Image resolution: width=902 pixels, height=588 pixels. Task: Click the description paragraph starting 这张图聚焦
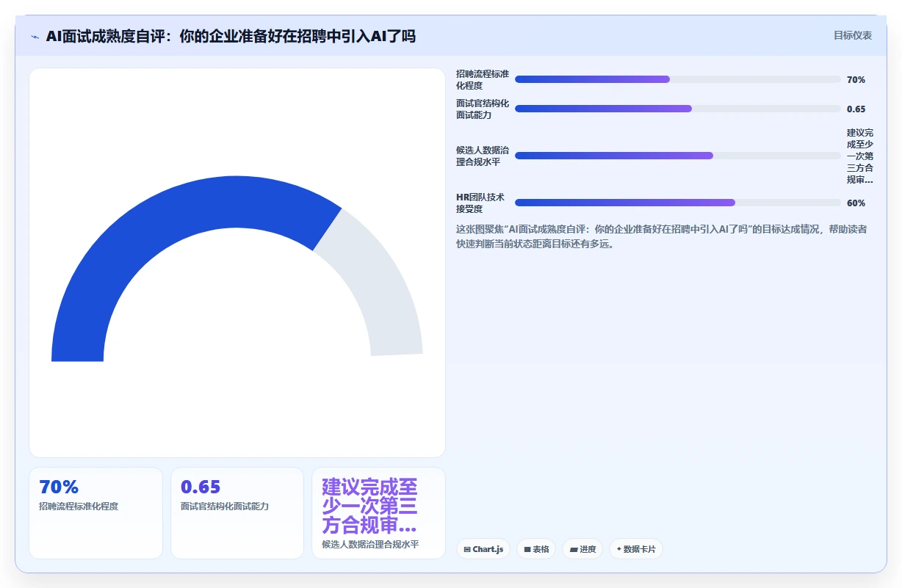pos(662,236)
